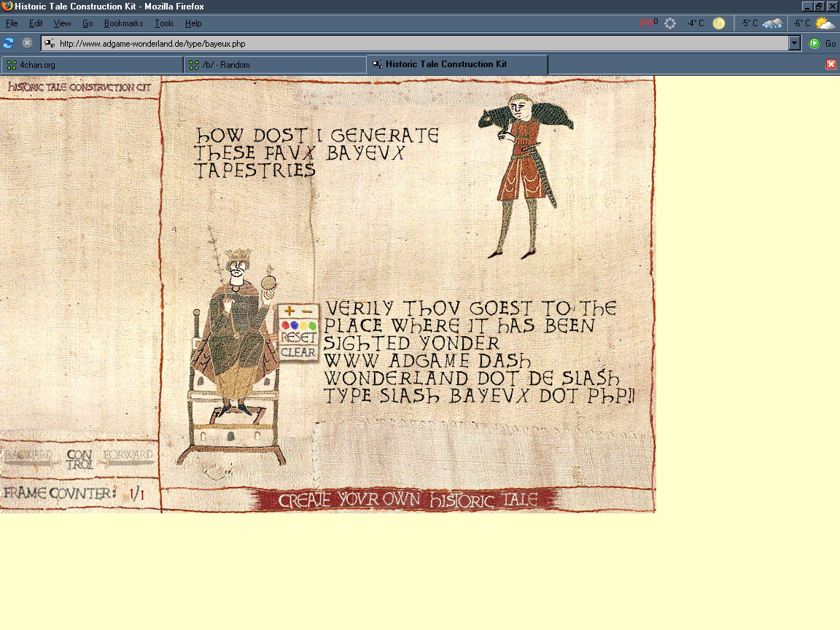Pick the blue color dot
Image resolution: width=840 pixels, height=630 pixels.
tap(294, 325)
